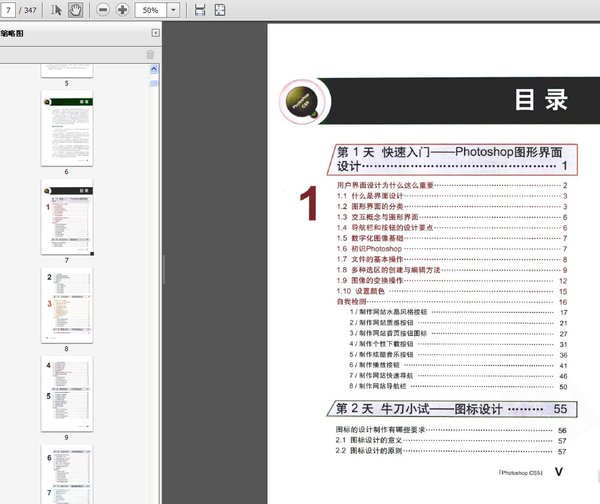Click the fit full page icon
The image size is (600, 504).
[220, 10]
